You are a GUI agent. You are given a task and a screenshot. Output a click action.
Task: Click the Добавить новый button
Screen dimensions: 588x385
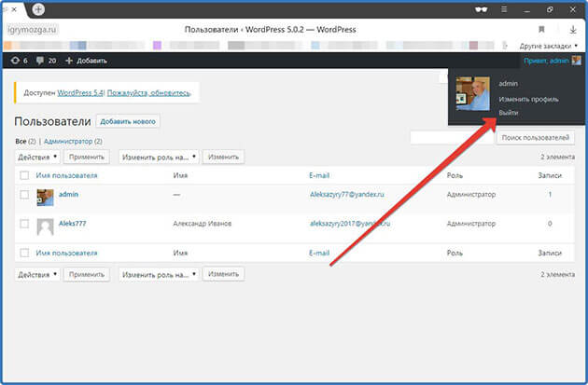(x=128, y=121)
